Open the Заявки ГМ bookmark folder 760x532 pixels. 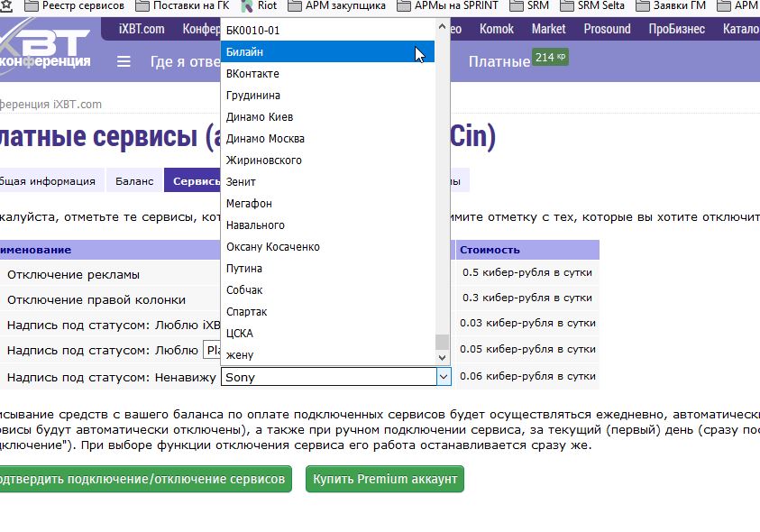(671, 5)
